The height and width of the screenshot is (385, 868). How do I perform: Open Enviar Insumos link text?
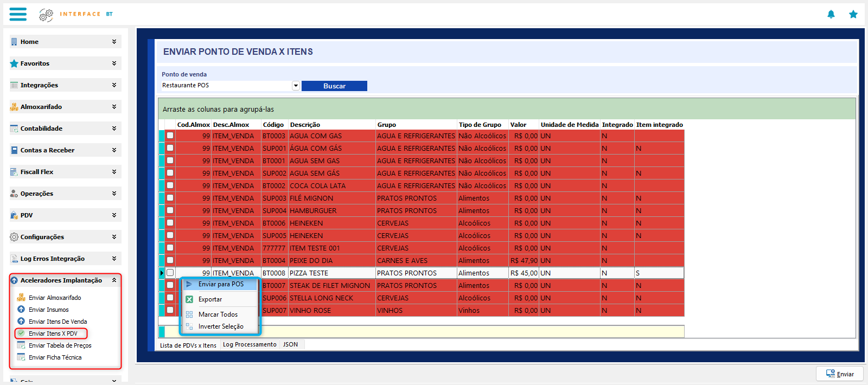pyautogui.click(x=49, y=310)
